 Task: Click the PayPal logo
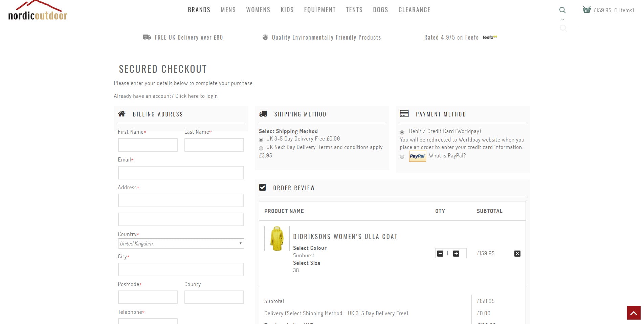point(417,156)
